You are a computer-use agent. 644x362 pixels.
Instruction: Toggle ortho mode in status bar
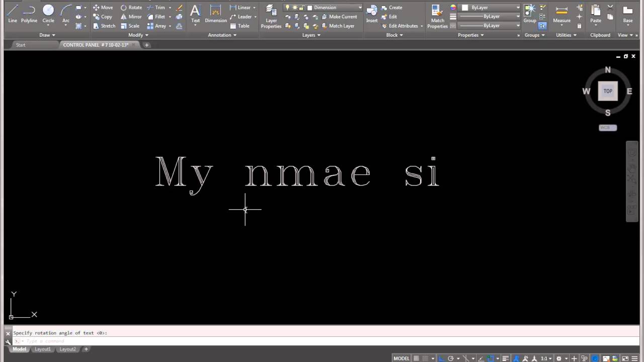[x=441, y=358]
